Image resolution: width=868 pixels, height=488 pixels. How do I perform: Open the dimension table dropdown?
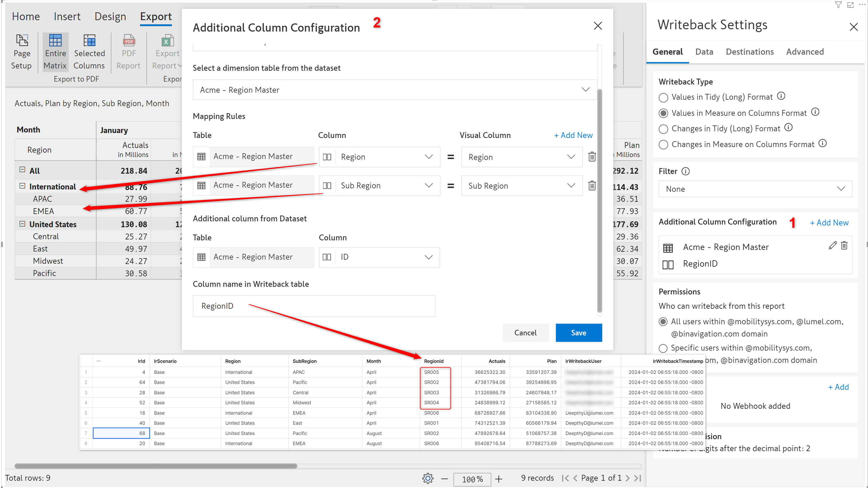[394, 90]
